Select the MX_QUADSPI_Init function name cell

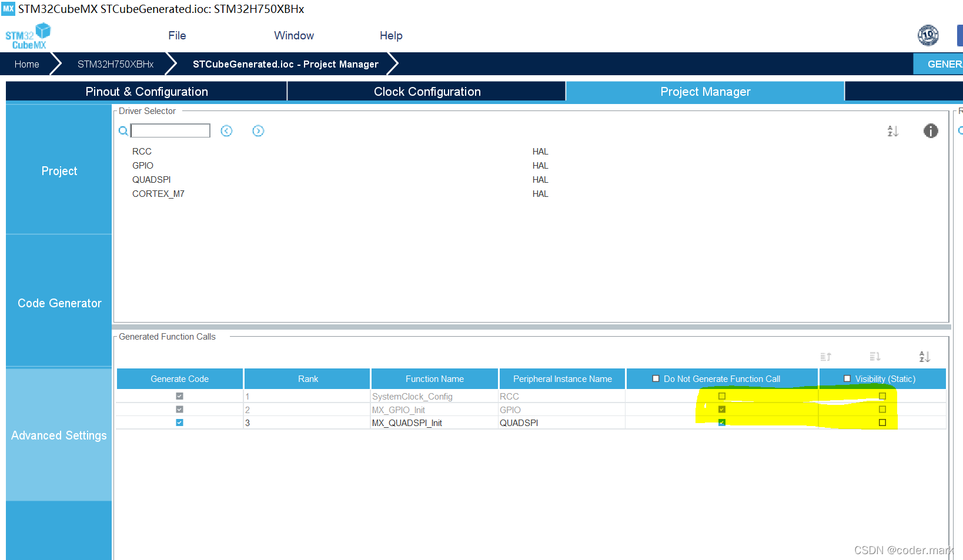pyautogui.click(x=434, y=422)
